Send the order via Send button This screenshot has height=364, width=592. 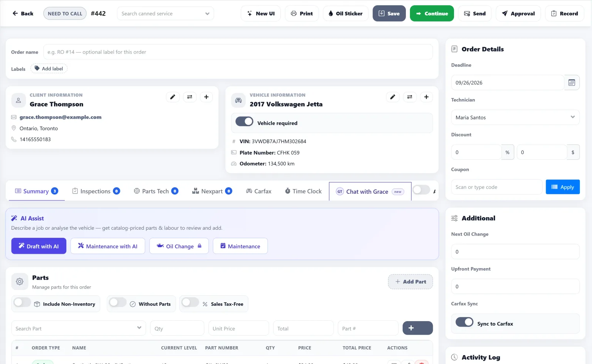pos(475,13)
